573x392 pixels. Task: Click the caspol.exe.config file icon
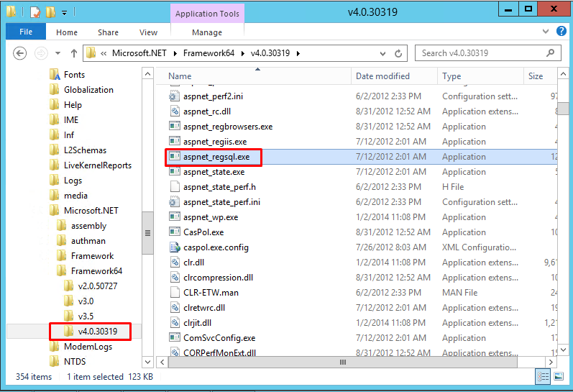[175, 247]
